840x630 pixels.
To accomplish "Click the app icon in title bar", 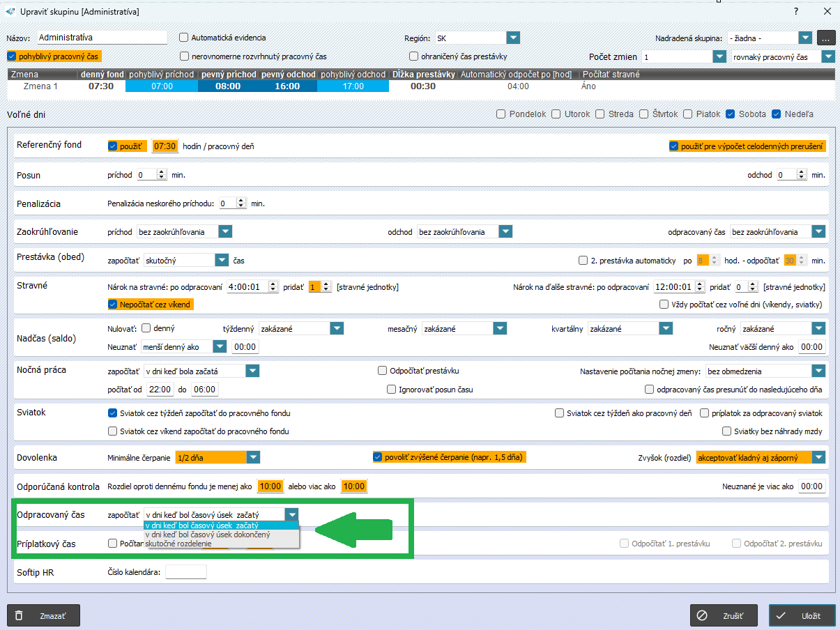I will [x=10, y=11].
